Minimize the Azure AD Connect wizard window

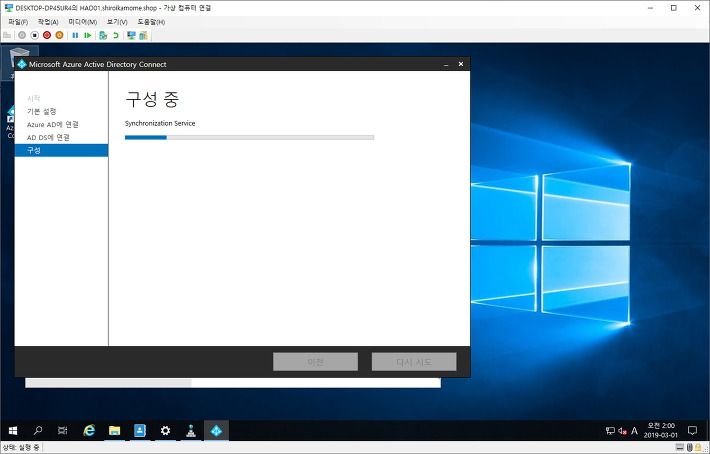click(446, 64)
